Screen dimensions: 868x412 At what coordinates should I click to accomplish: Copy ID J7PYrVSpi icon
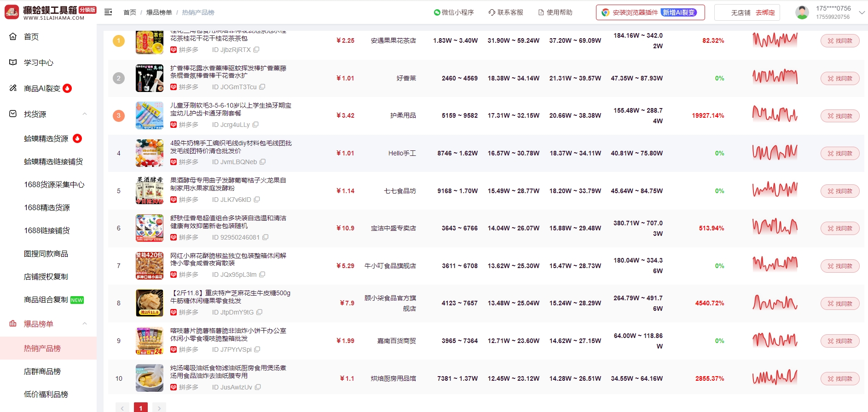[x=257, y=349]
